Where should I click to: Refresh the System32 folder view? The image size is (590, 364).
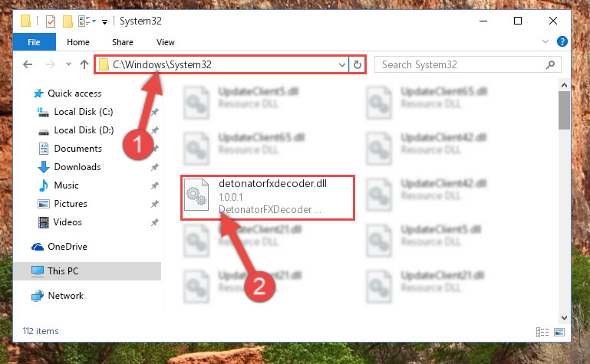[358, 64]
